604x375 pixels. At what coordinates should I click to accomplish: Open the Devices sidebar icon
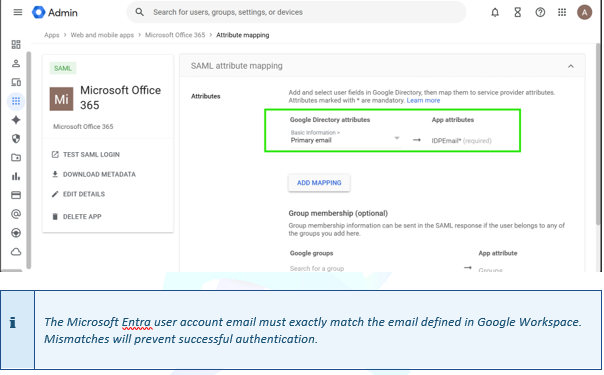coord(16,82)
